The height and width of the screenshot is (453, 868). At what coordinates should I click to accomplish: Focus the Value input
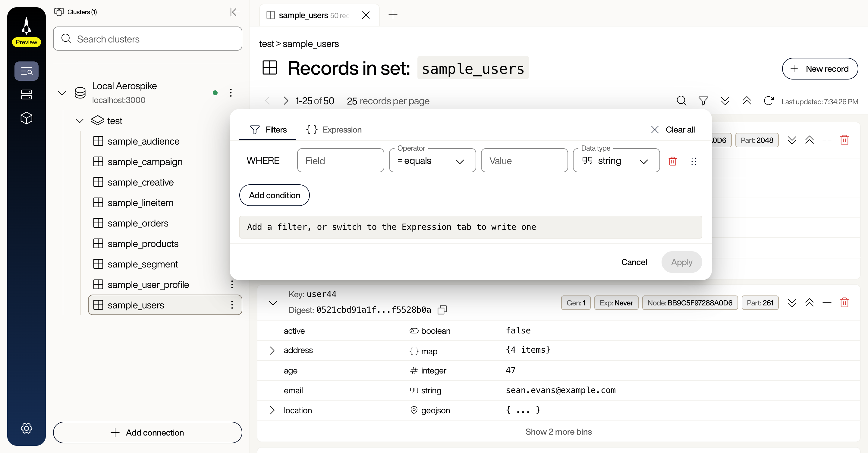point(524,161)
